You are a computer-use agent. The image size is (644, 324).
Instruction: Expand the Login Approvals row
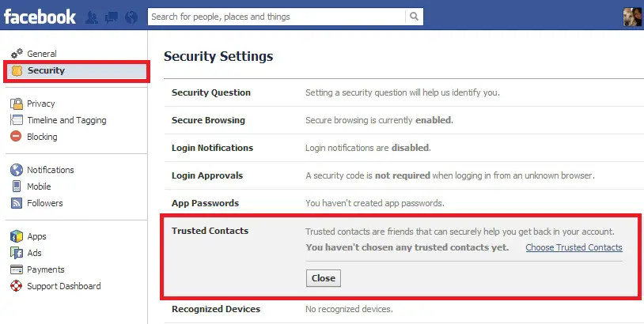pos(403,175)
